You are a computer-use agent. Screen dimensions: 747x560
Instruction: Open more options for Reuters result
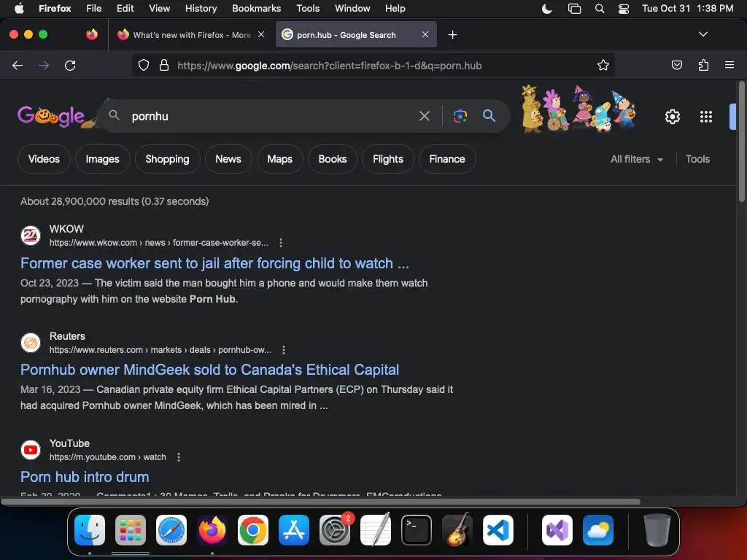[x=284, y=350]
